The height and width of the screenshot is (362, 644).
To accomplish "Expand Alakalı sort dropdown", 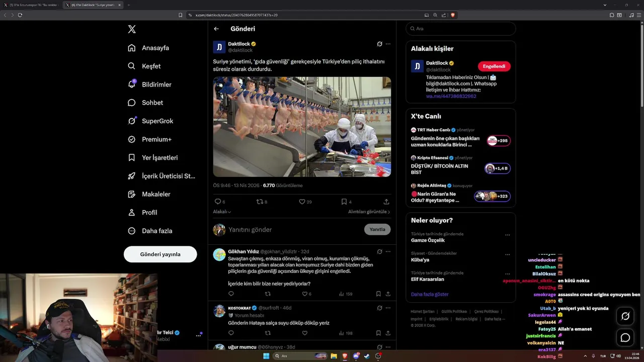I will (222, 212).
